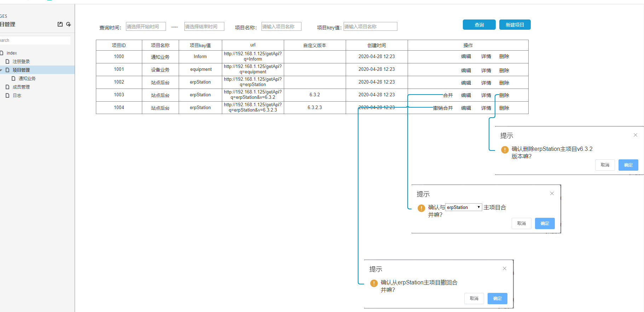Click 编辑 for project 1000

coord(466,56)
